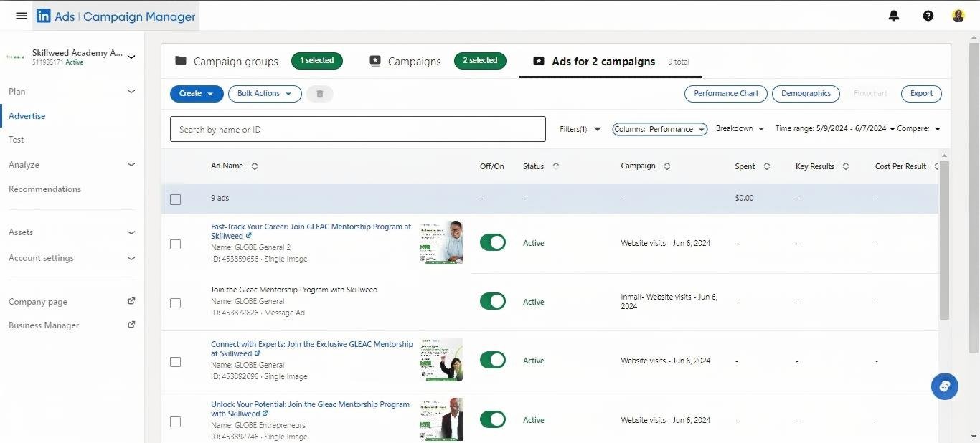
Task: Click the notifications bell icon
Action: 894,16
